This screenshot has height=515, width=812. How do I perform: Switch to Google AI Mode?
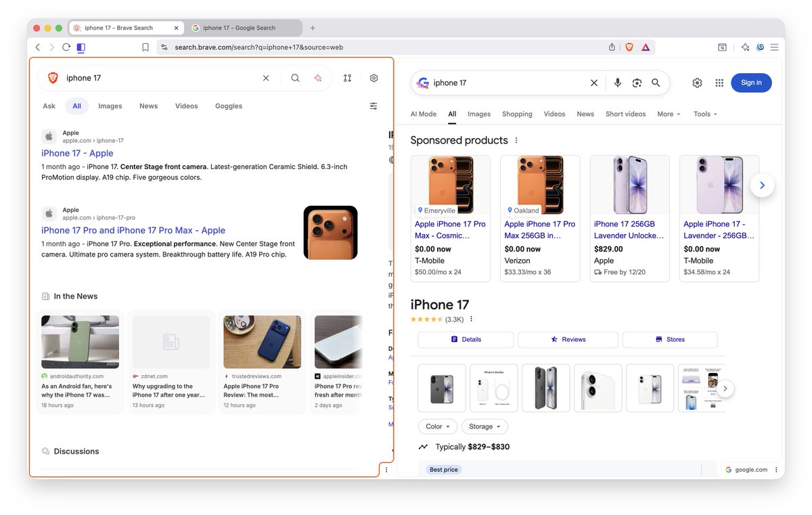point(424,114)
